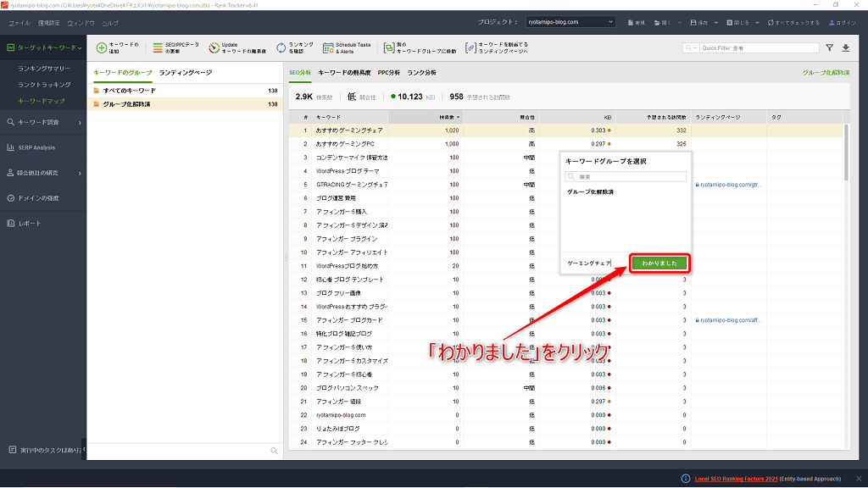Click the green わかりました button
Viewport: 868px width, 488px height.
pos(659,263)
